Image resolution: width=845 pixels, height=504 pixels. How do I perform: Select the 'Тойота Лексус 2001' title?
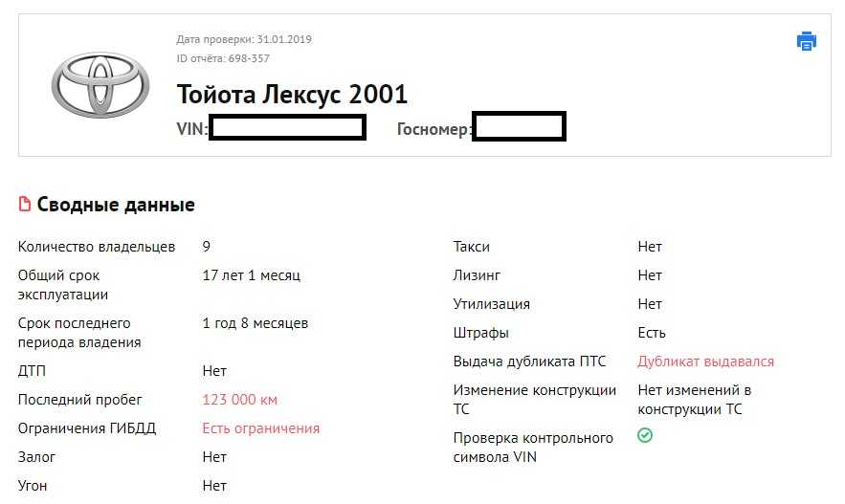pos(292,94)
